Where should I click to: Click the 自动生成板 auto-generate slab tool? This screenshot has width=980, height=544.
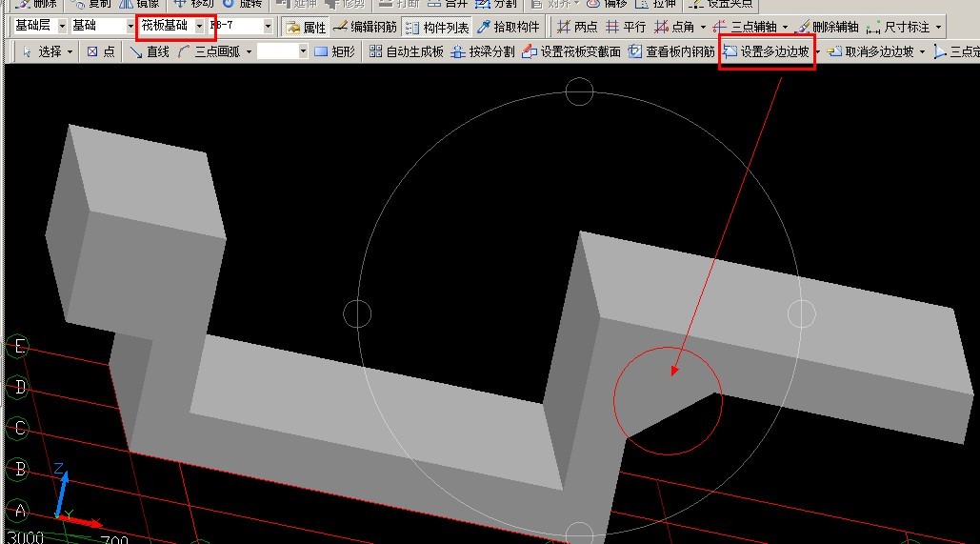tap(407, 51)
